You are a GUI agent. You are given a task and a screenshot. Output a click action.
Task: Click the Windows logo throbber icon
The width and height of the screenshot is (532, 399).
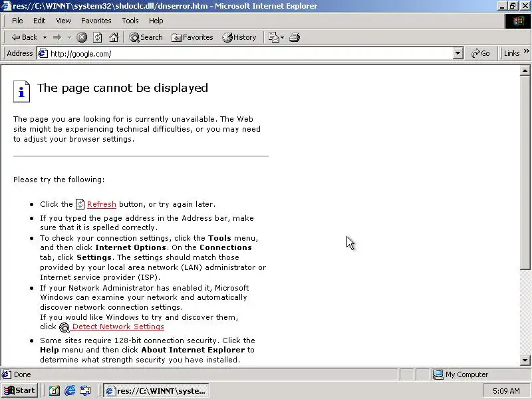click(x=518, y=21)
